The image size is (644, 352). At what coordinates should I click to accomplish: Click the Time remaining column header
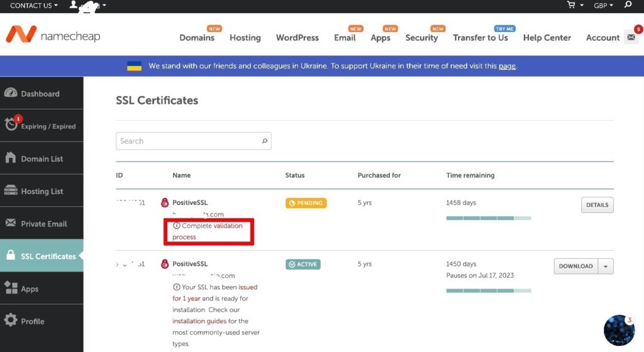[470, 175]
